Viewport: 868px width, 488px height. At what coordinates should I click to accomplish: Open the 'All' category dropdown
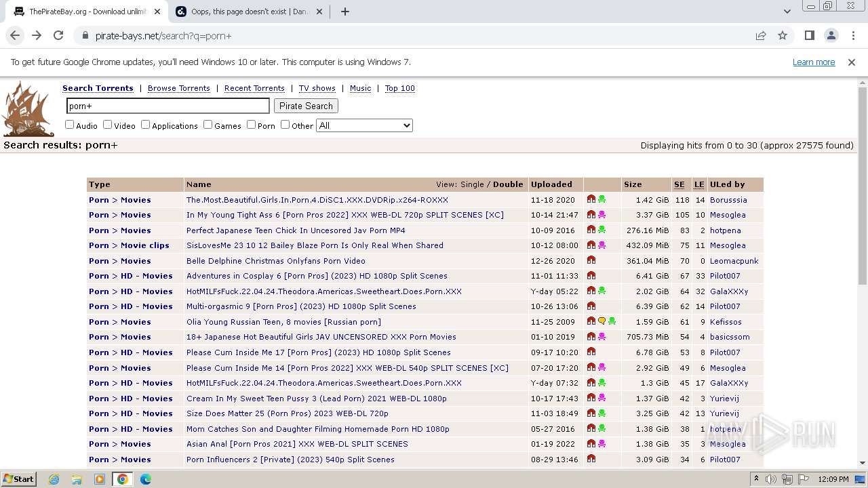click(x=364, y=125)
